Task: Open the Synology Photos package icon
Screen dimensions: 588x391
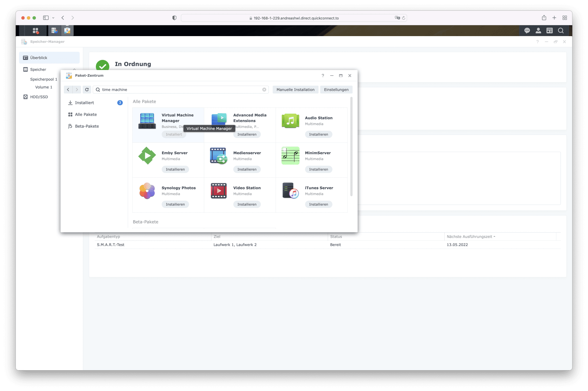Action: coord(147,191)
